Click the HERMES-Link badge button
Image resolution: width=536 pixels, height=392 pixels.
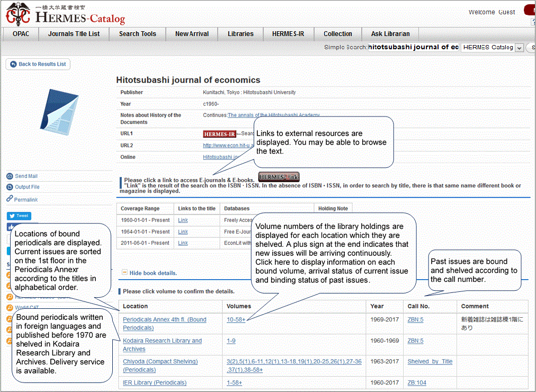[x=279, y=177]
